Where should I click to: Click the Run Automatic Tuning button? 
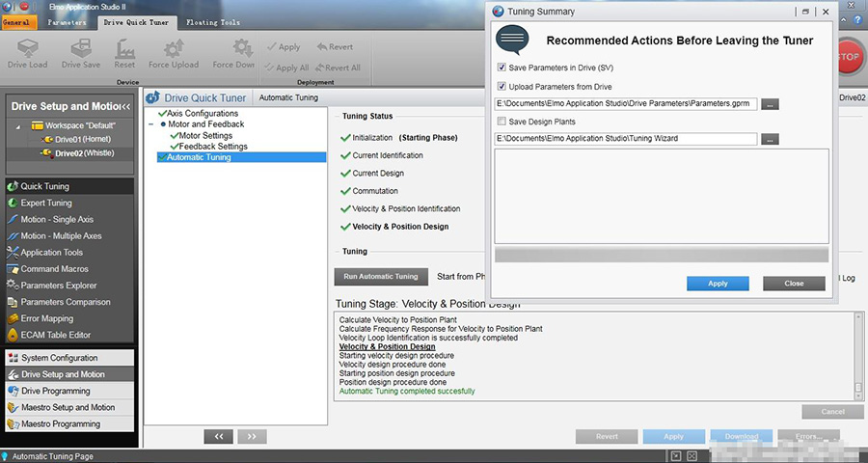point(380,277)
